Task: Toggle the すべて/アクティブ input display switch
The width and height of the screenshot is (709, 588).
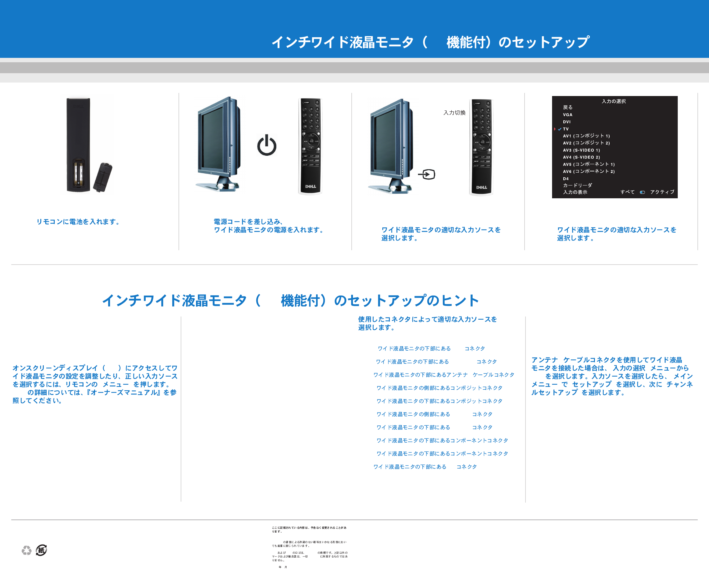Action: [642, 192]
